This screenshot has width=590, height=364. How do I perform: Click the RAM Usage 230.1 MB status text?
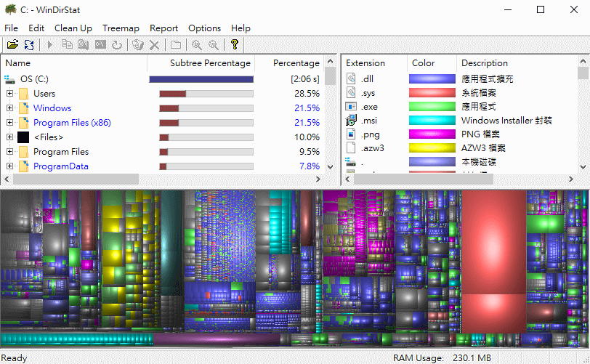pyautogui.click(x=442, y=358)
